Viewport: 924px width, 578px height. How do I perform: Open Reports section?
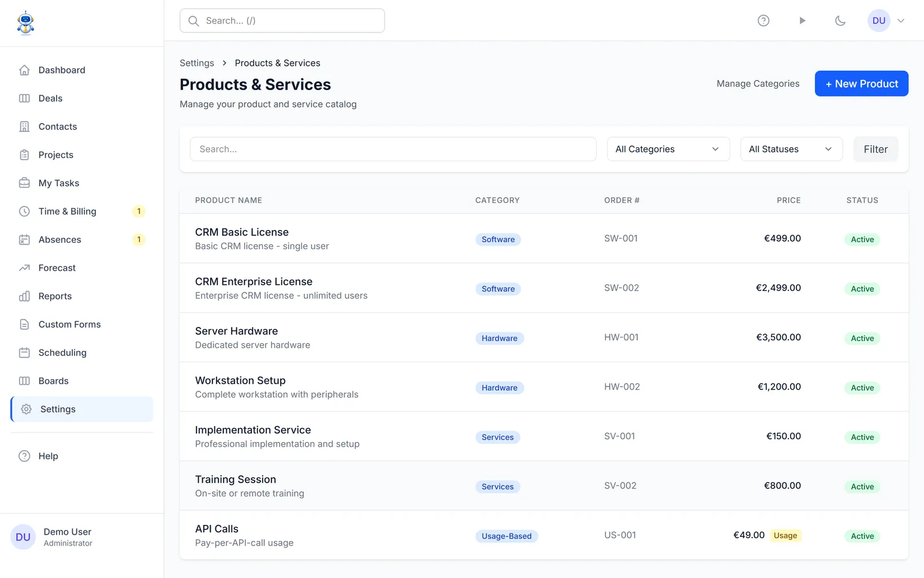[82, 296]
